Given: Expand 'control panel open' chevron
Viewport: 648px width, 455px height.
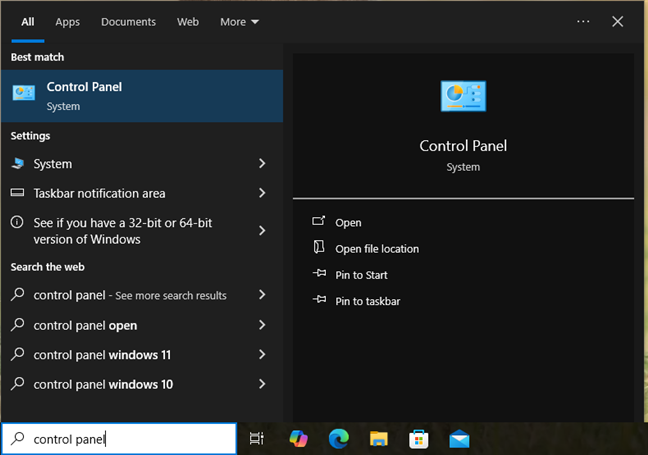Looking at the screenshot, I should (262, 325).
